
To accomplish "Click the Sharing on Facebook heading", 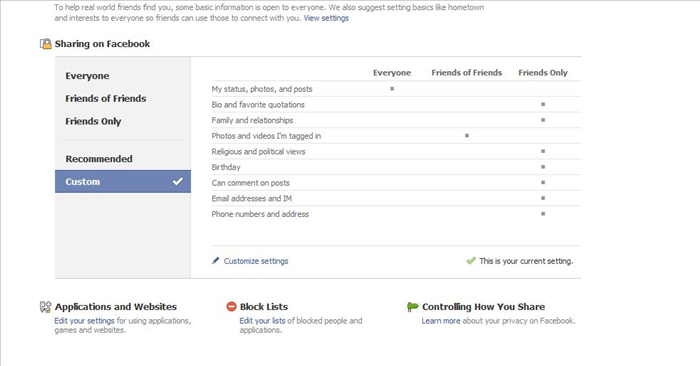I will pyautogui.click(x=102, y=44).
